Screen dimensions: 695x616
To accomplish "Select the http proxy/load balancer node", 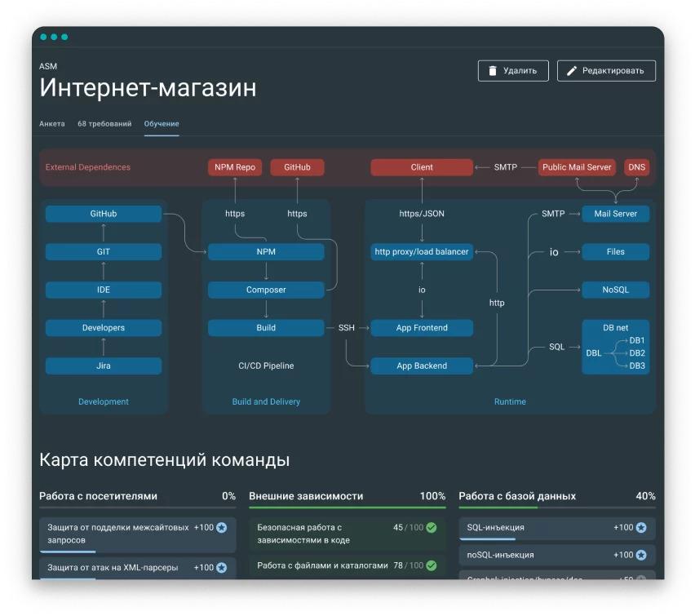I will point(422,251).
